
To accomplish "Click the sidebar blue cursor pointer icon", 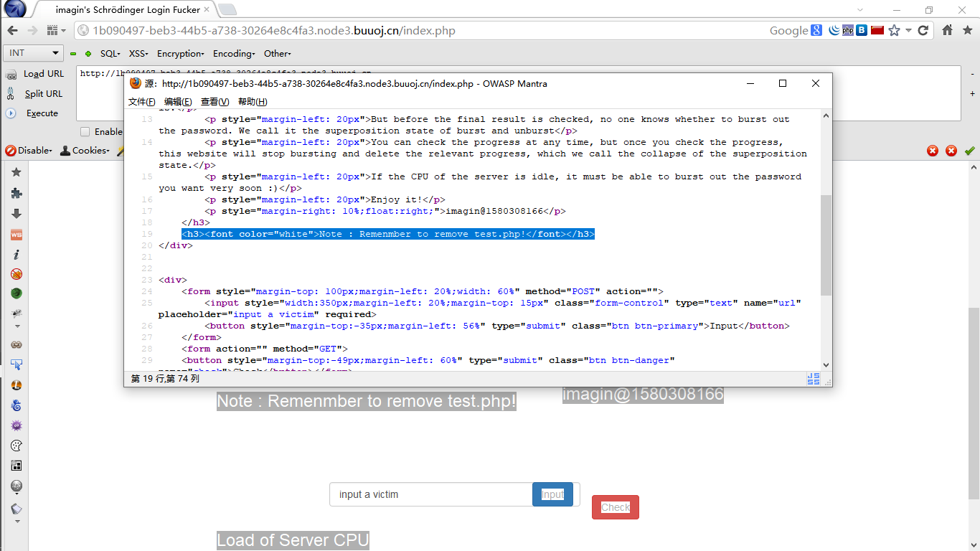I will coord(17,364).
